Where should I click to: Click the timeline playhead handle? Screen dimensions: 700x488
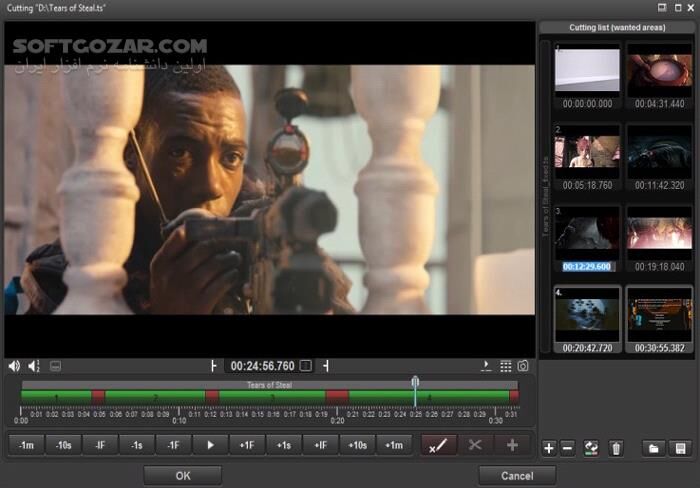tap(415, 382)
